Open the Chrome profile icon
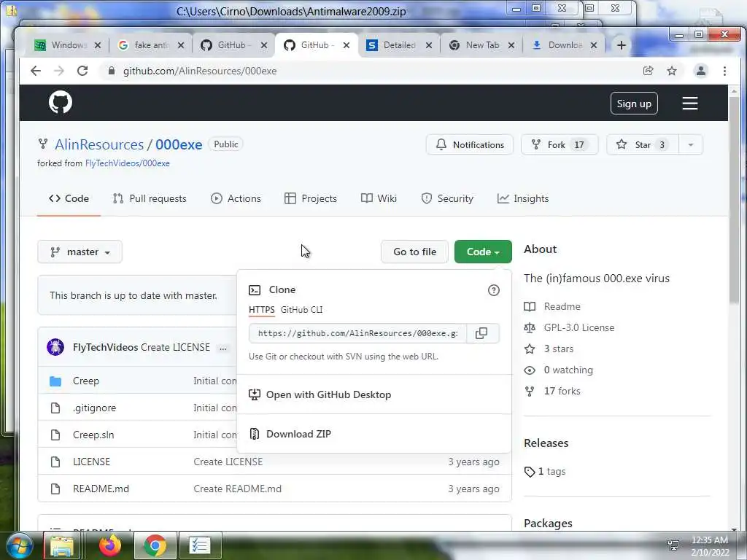 coord(701,71)
